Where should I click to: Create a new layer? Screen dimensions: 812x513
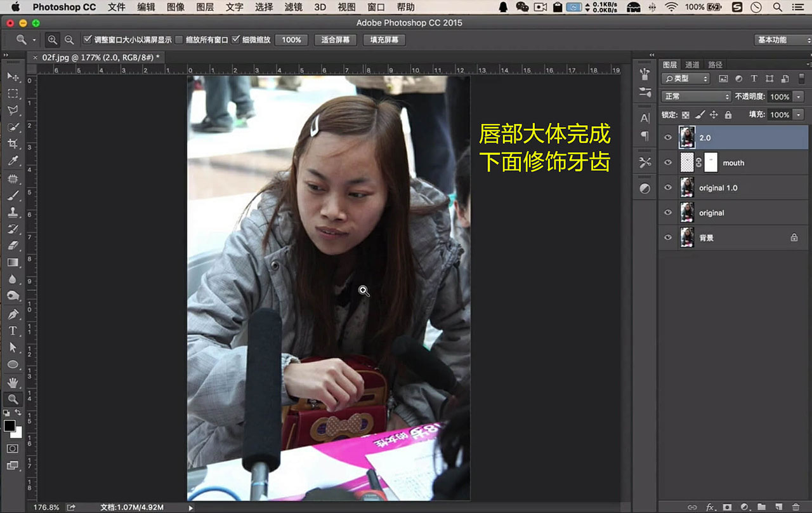778,507
